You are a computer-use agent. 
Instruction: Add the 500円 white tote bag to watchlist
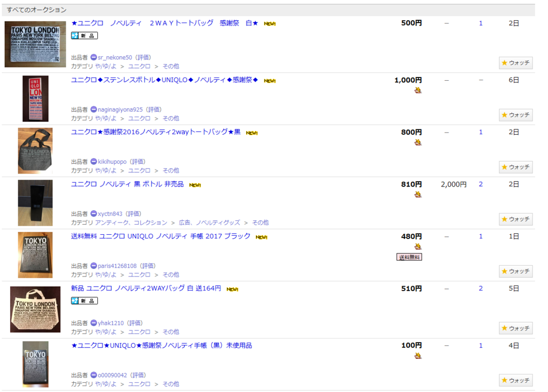tap(516, 63)
